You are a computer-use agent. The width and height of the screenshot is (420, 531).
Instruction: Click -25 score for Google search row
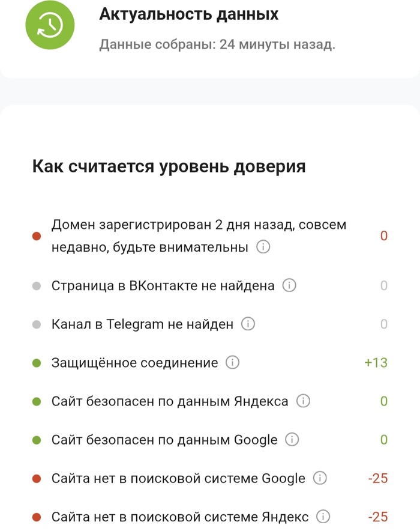point(377,478)
